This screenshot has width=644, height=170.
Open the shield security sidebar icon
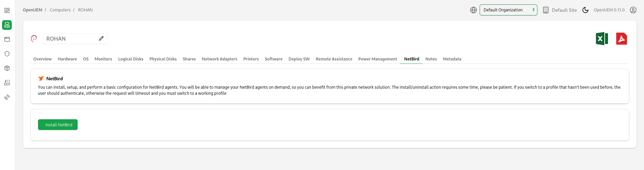pyautogui.click(x=7, y=54)
